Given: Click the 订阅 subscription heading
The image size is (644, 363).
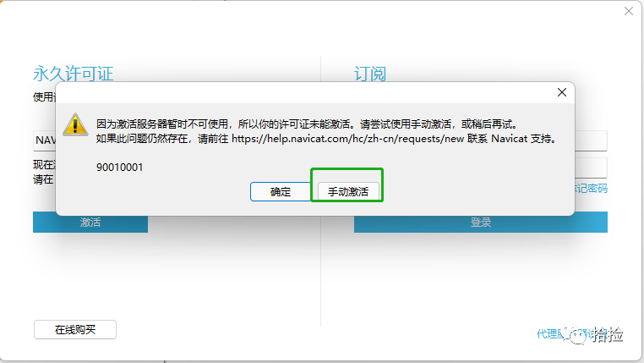Looking at the screenshot, I should coord(370,74).
